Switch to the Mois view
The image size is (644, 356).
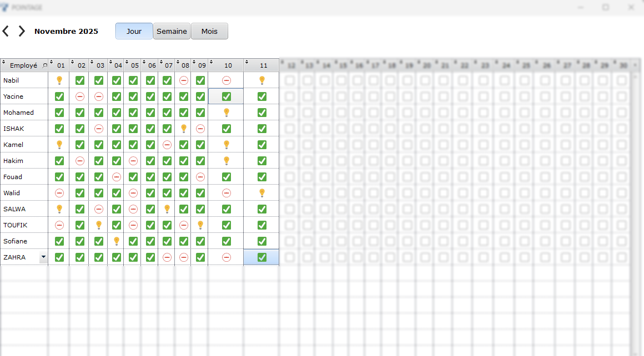209,31
